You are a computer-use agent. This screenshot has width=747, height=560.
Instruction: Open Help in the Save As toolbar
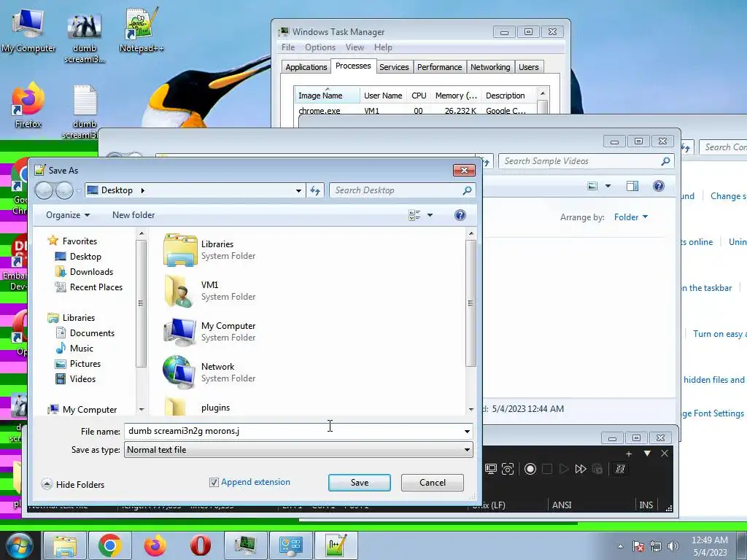pyautogui.click(x=460, y=215)
